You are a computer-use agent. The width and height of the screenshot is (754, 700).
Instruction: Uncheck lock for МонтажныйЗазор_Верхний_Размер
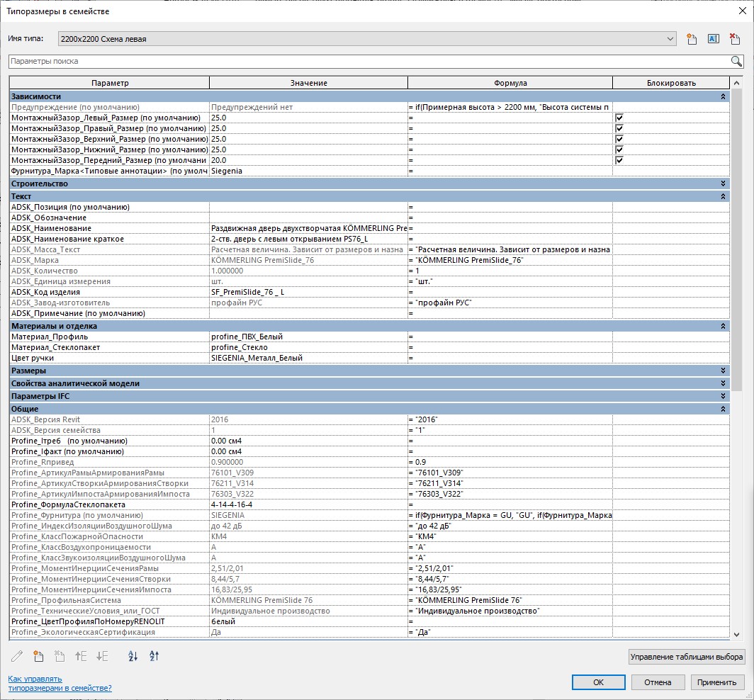pos(619,139)
